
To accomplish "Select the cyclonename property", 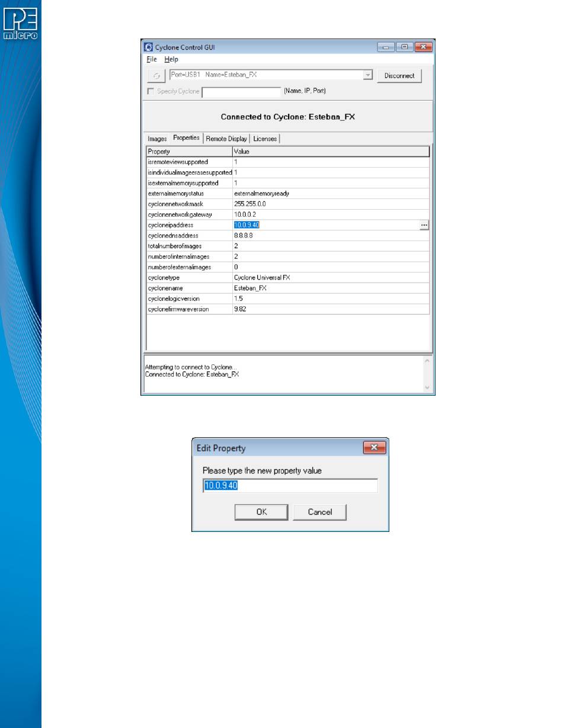I will [x=189, y=288].
